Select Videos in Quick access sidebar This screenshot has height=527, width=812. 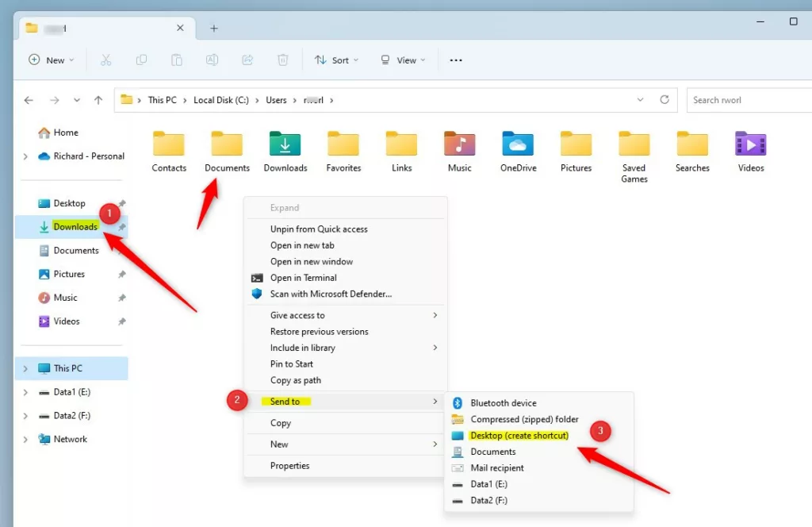(71, 321)
